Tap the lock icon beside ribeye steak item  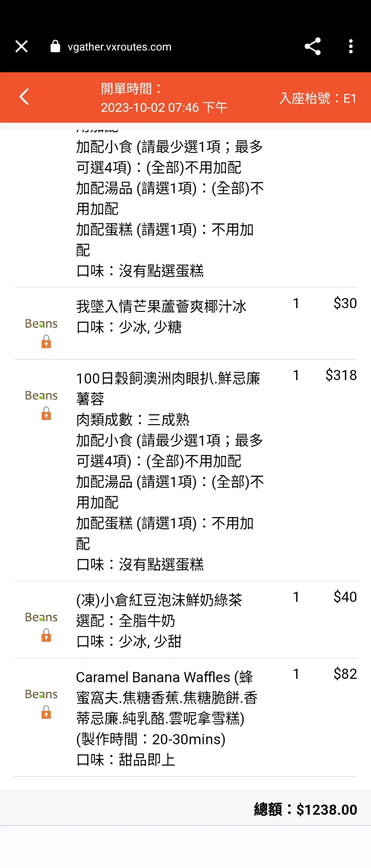tap(46, 414)
